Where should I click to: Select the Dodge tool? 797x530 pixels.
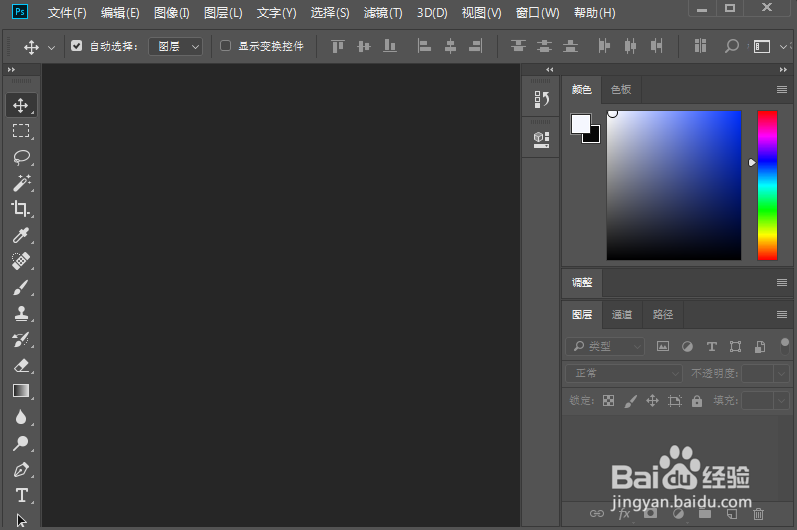point(21,443)
